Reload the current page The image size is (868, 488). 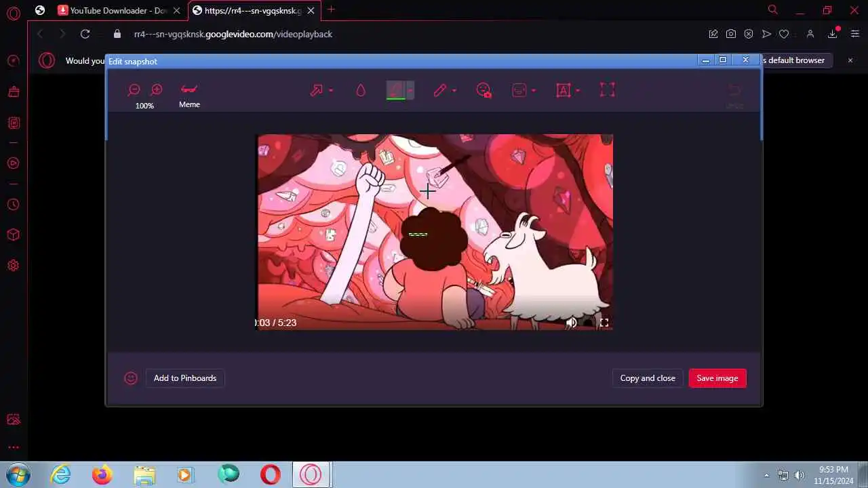[x=85, y=34]
